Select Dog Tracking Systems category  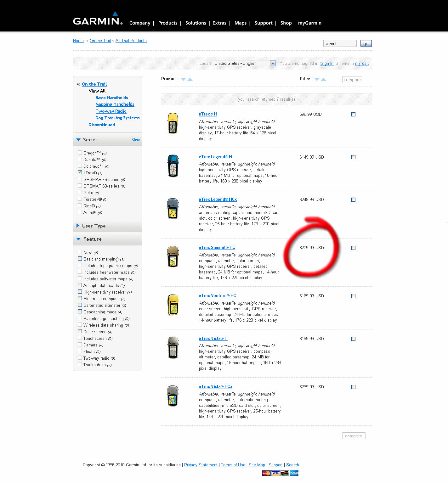coord(117,118)
